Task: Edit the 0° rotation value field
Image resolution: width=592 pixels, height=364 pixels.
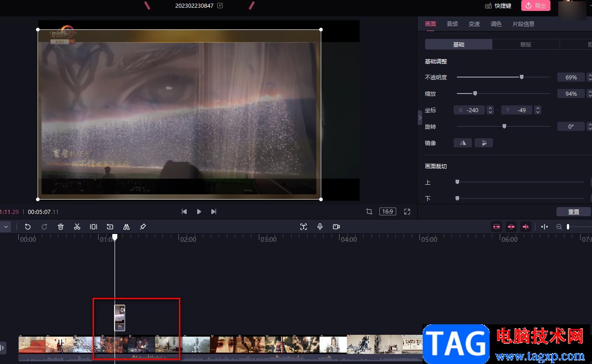Action: pos(571,126)
